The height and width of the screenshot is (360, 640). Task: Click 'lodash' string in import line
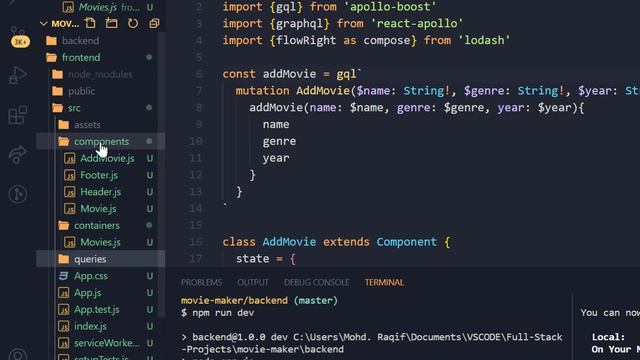pos(484,40)
